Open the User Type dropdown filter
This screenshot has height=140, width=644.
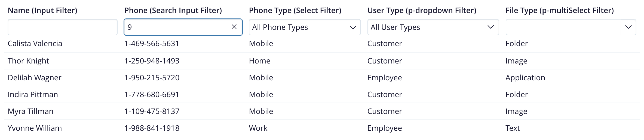pyautogui.click(x=433, y=27)
